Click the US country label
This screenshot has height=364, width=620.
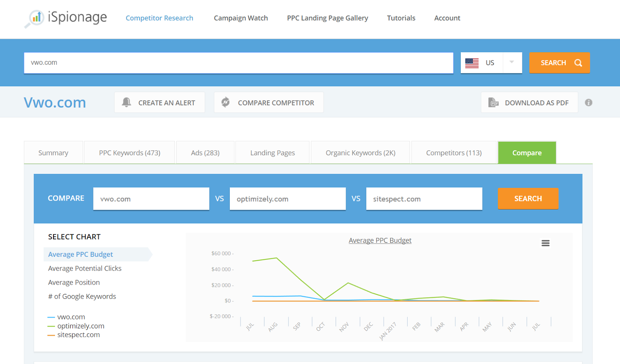click(x=490, y=63)
